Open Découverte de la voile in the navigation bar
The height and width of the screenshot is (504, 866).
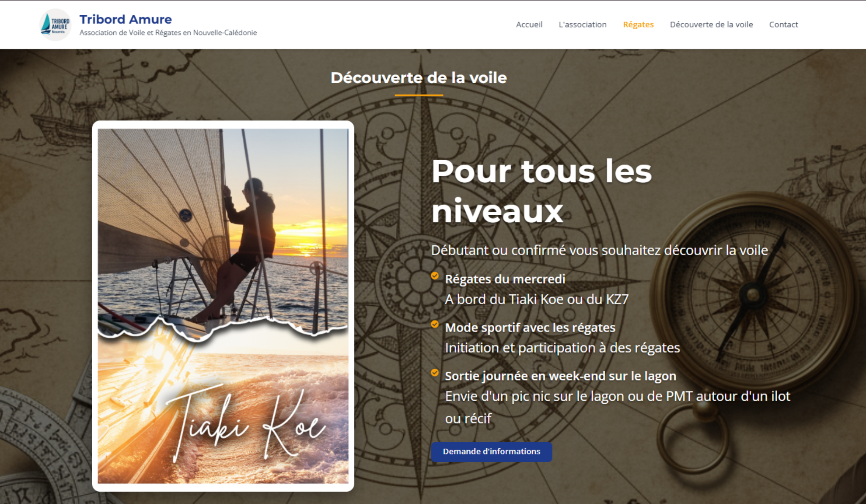[x=711, y=25]
